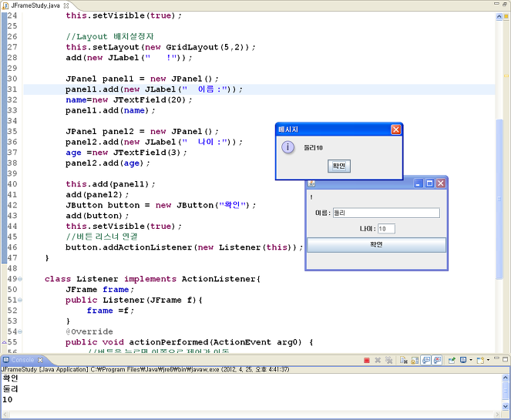Click the information icon in message dialog
This screenshot has height=420, width=511.
287,148
